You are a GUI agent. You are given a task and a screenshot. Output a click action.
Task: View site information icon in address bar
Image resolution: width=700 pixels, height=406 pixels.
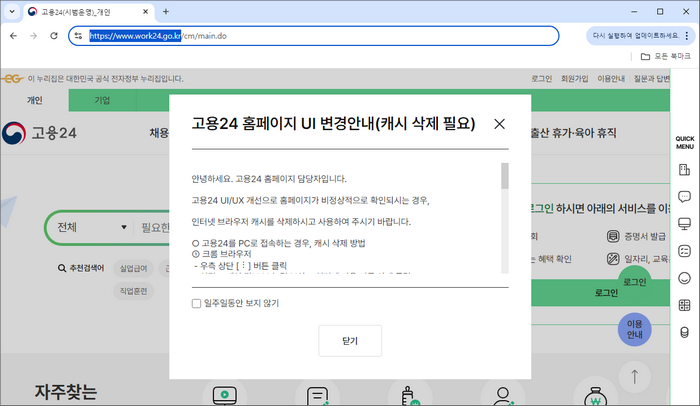point(79,36)
